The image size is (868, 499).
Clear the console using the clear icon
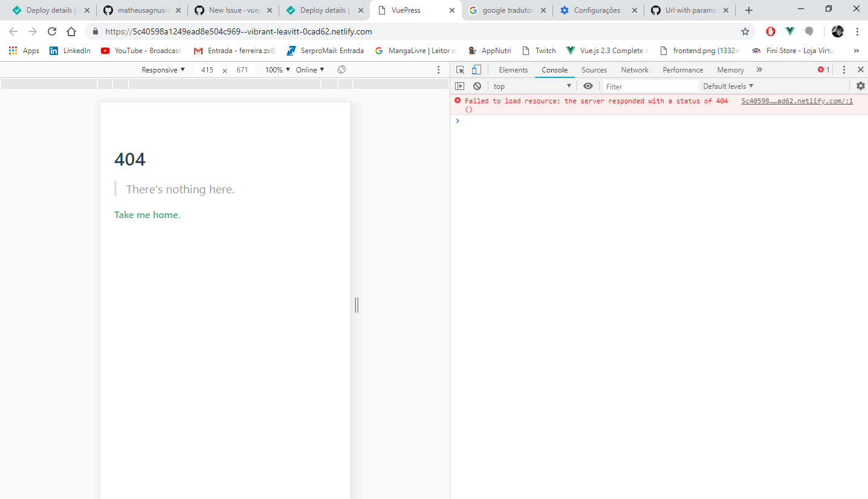[477, 86]
